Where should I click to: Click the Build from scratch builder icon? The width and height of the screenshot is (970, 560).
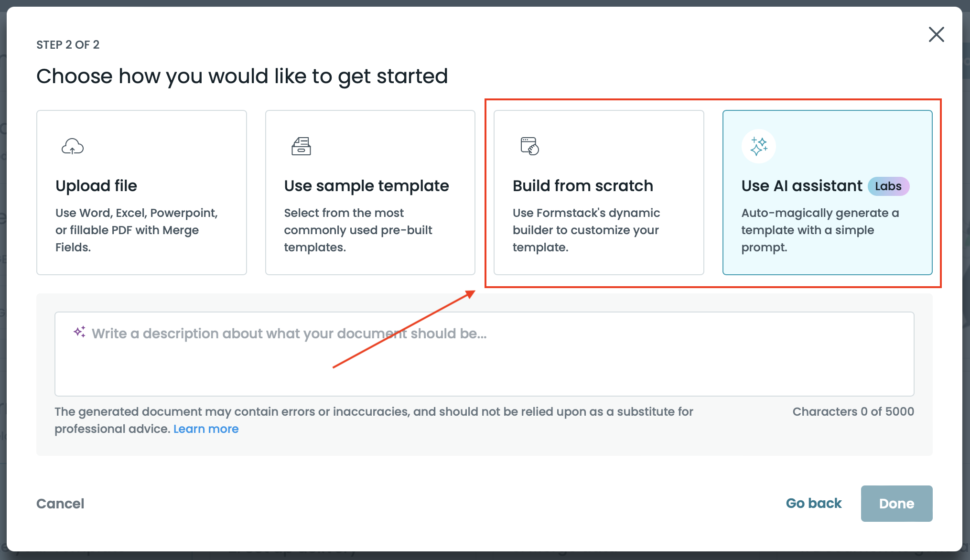(x=529, y=146)
